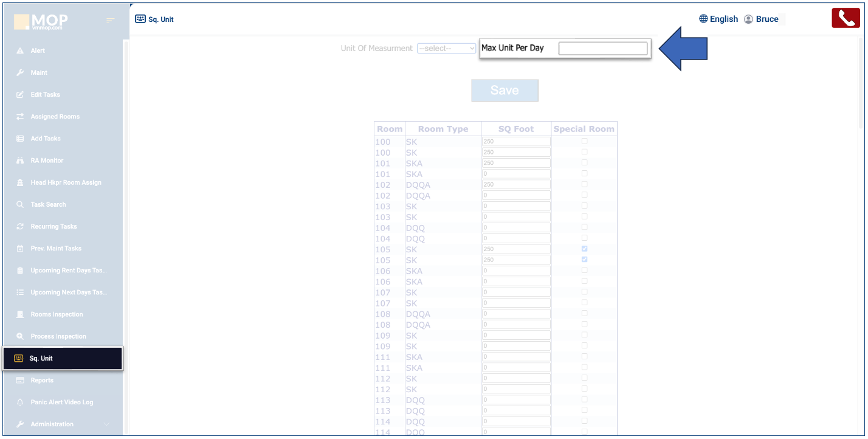Viewport: 868px width, 439px height.
Task: Click the globe icon beside English
Action: (x=703, y=19)
